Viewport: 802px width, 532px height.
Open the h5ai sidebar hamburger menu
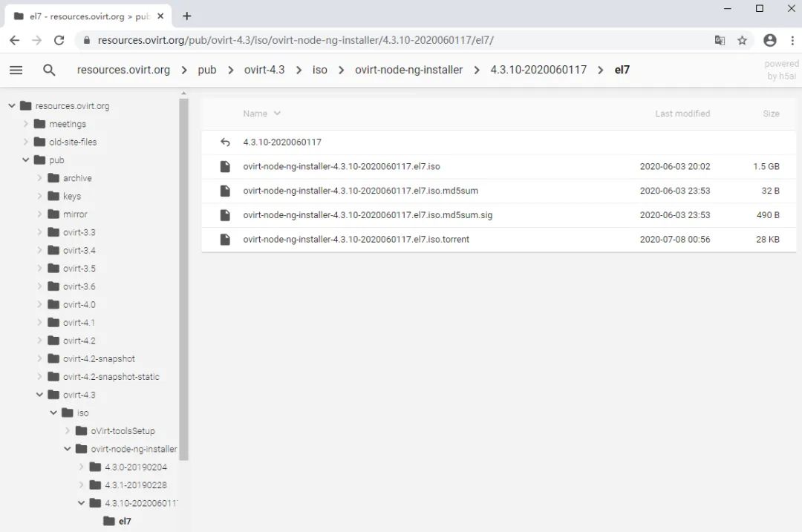(16, 70)
